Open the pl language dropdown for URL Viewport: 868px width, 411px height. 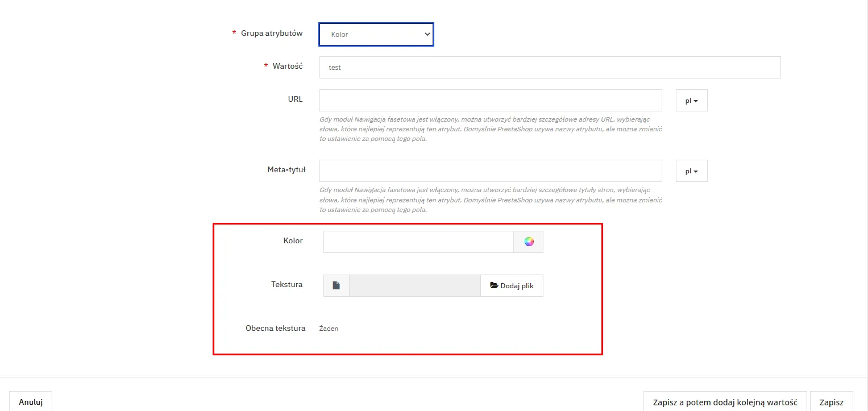tap(691, 101)
